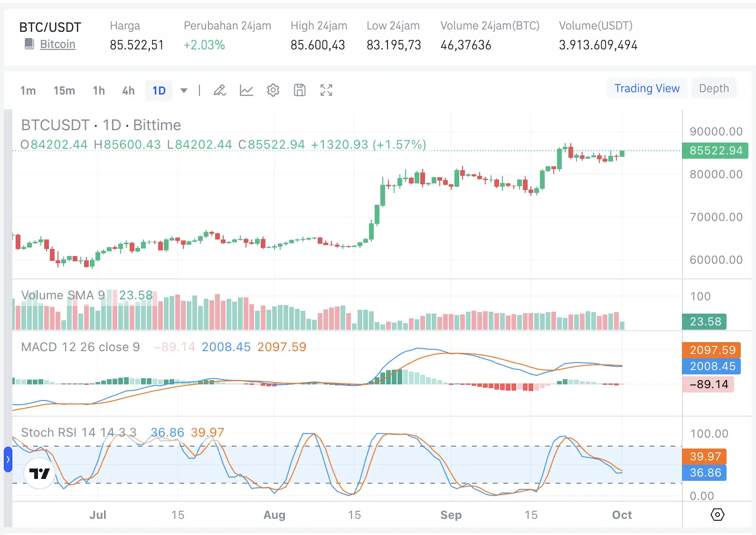Select the 15m timeframe
The width and height of the screenshot is (756, 535).
click(x=64, y=90)
